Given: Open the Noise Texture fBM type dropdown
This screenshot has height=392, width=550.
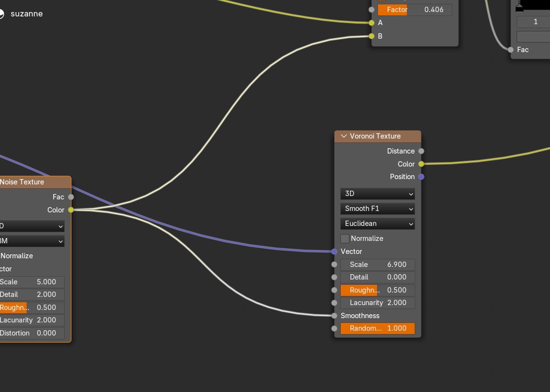Looking at the screenshot, I should 32,241.
